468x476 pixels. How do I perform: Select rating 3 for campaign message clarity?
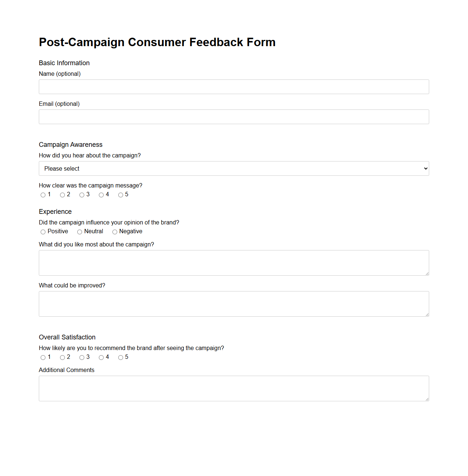(x=82, y=195)
